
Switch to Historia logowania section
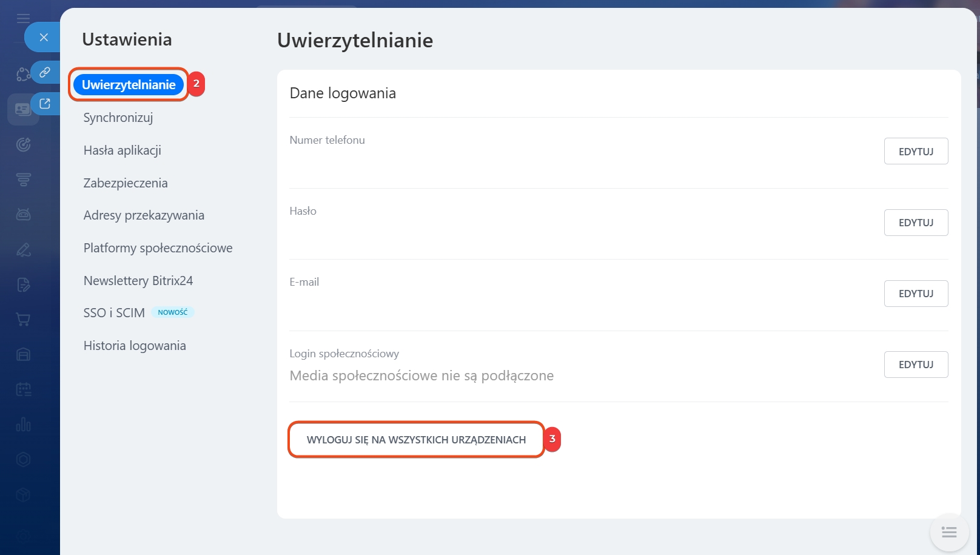click(135, 346)
